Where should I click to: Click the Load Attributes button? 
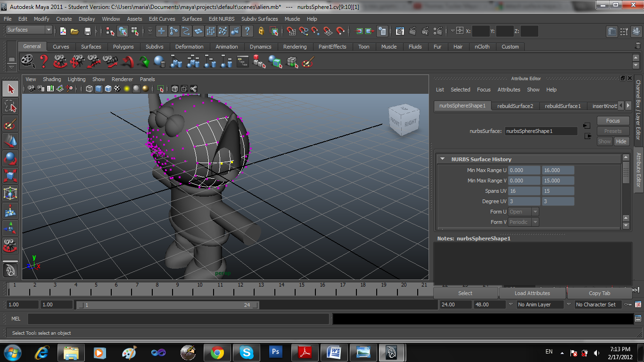532,293
